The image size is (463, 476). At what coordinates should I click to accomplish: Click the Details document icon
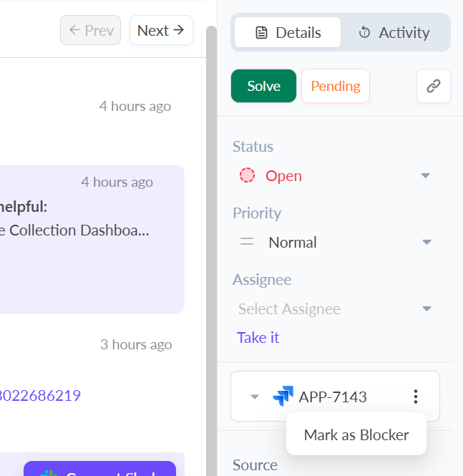click(262, 32)
